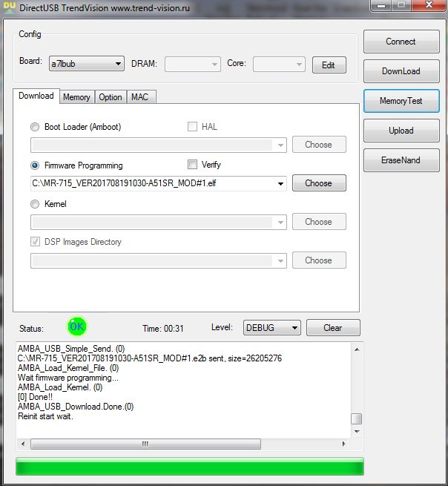This screenshot has width=448, height=486.
Task: Open the Board dropdown showing a7lbub
Action: (x=86, y=64)
